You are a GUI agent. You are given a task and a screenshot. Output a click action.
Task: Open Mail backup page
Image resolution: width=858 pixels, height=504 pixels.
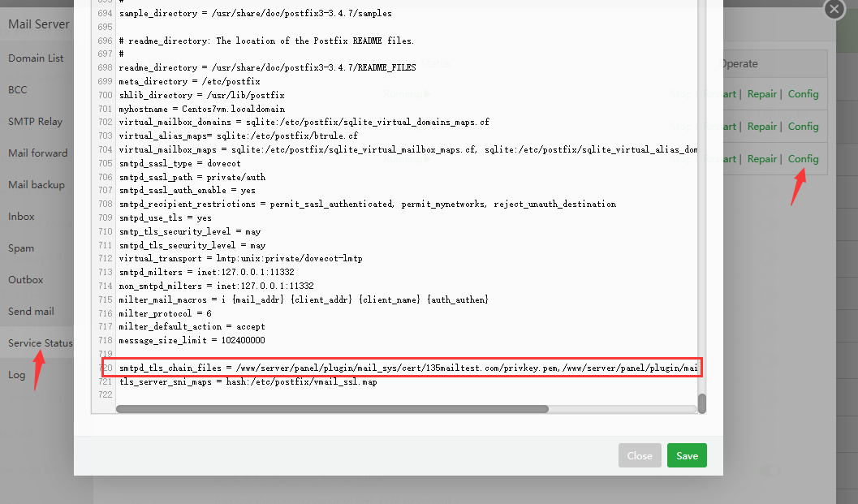tap(36, 185)
